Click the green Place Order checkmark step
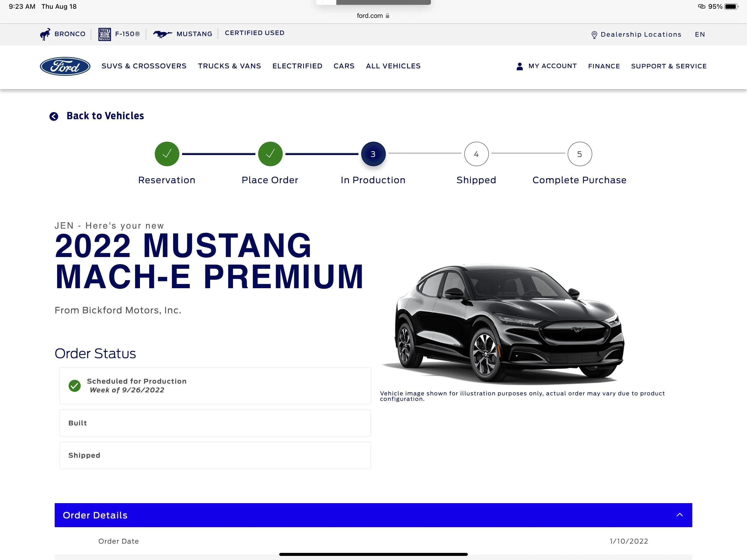This screenshot has height=560, width=747. [x=270, y=154]
